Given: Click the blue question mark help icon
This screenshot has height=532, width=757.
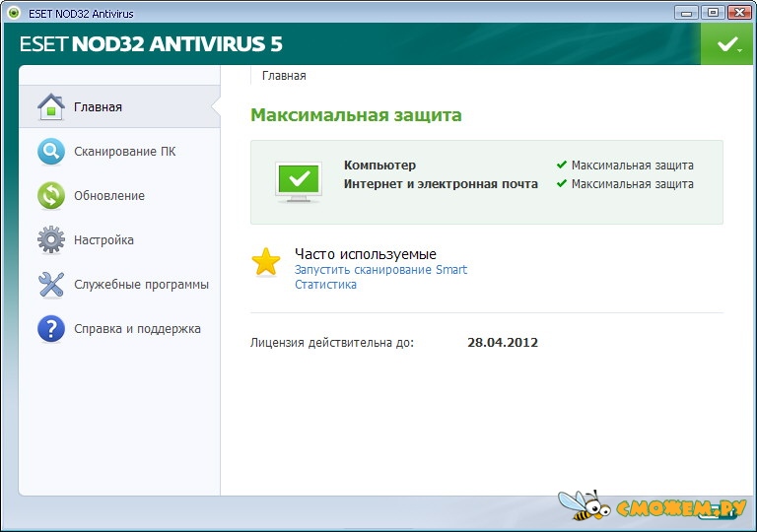Looking at the screenshot, I should point(50,329).
